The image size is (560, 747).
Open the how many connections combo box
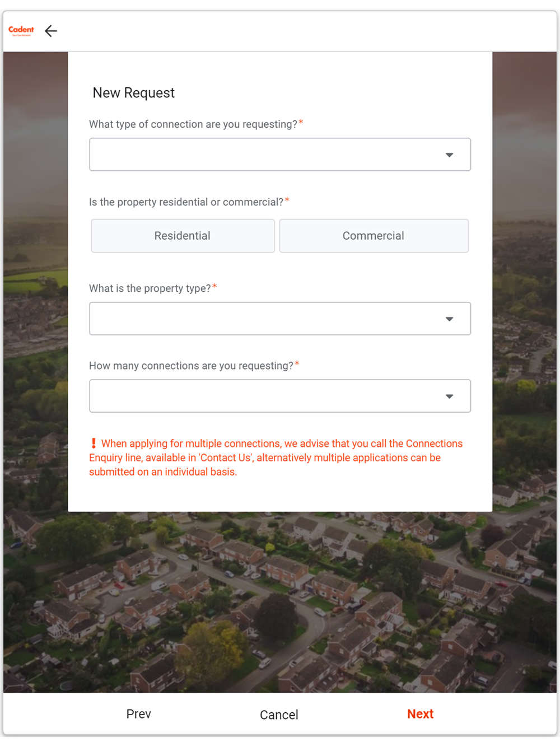(x=269, y=396)
